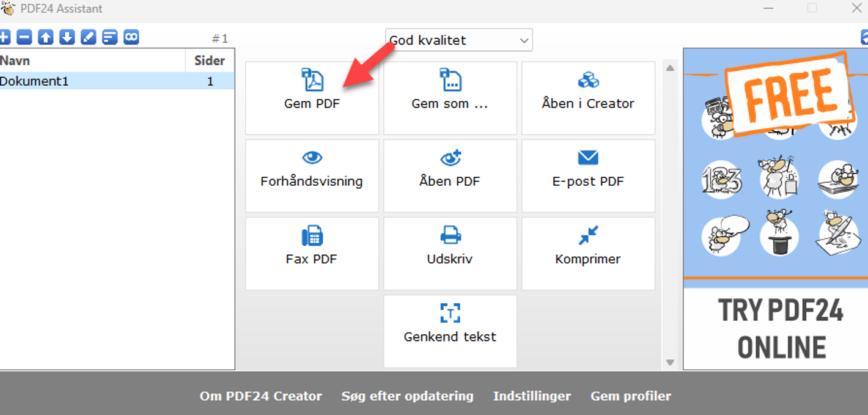
Task: Run OCR with the Genkend tekst tile
Action: point(450,331)
